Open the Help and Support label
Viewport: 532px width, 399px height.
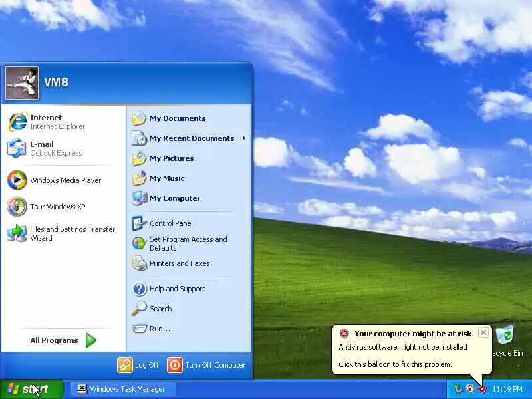(x=178, y=289)
